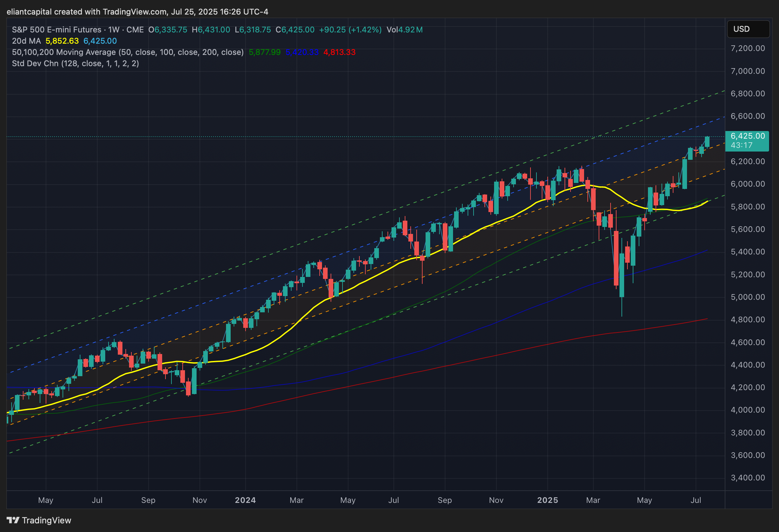Click the latest green weekly candle
Screen dimensions: 779x532
pos(707,142)
